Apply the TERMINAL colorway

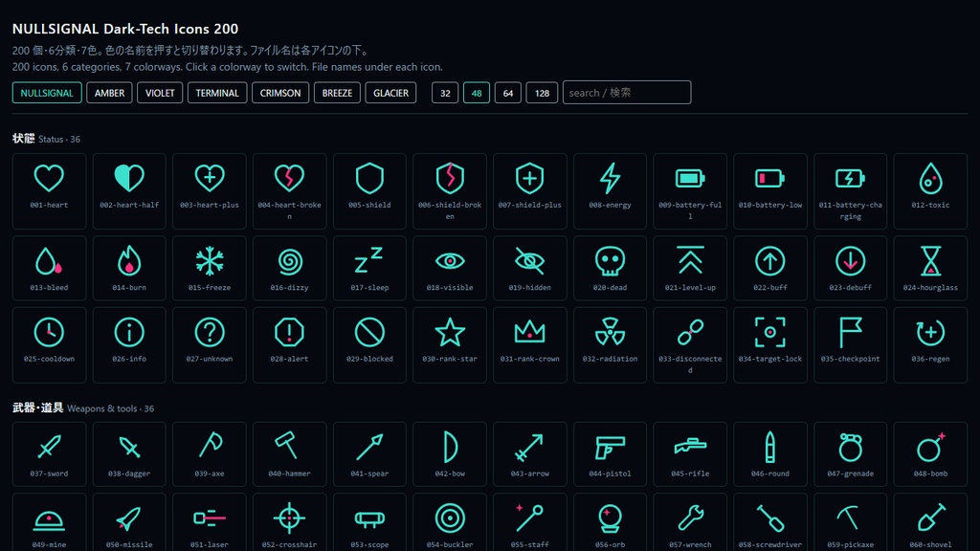click(217, 93)
